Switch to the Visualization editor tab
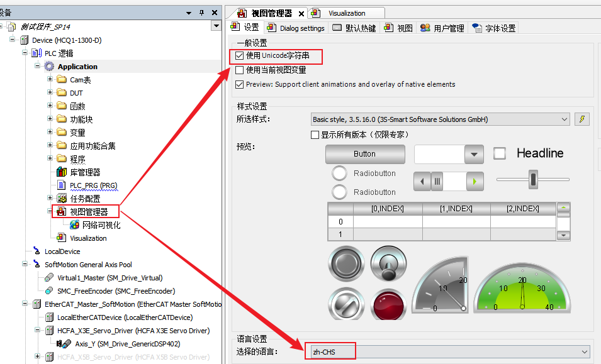 [347, 13]
